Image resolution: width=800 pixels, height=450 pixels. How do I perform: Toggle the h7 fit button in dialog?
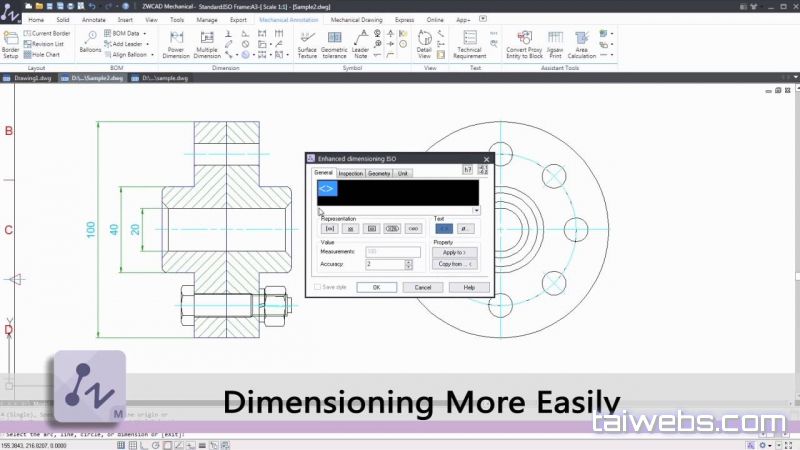(467, 170)
